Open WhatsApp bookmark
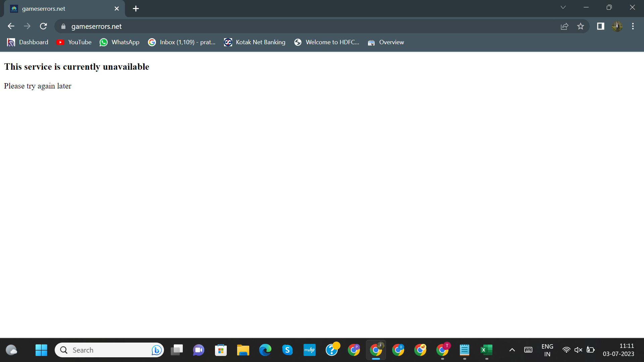The height and width of the screenshot is (362, 644). tap(120, 42)
